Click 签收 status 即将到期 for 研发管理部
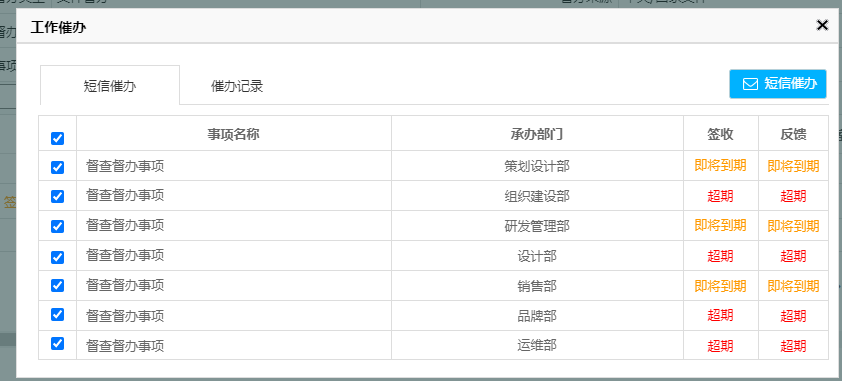Viewport: 842px width, 381px height. click(x=721, y=225)
